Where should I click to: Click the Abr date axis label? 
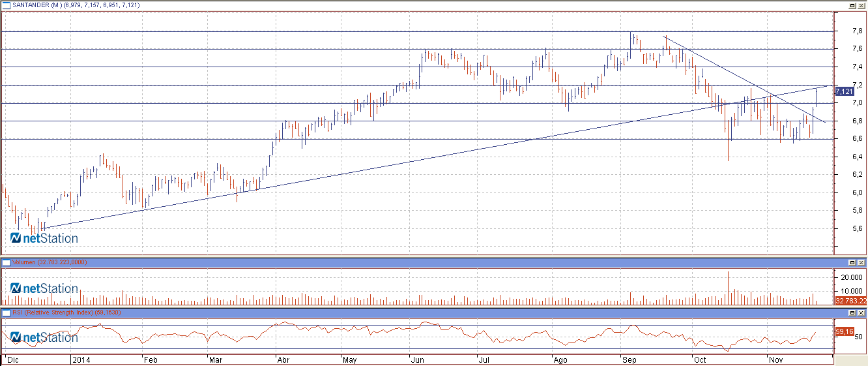point(283,359)
